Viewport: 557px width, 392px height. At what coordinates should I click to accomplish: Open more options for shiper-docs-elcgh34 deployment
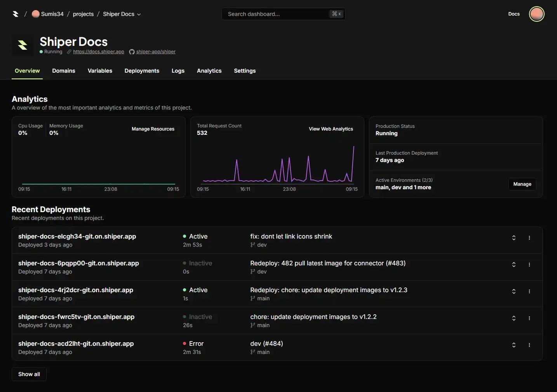(x=529, y=238)
